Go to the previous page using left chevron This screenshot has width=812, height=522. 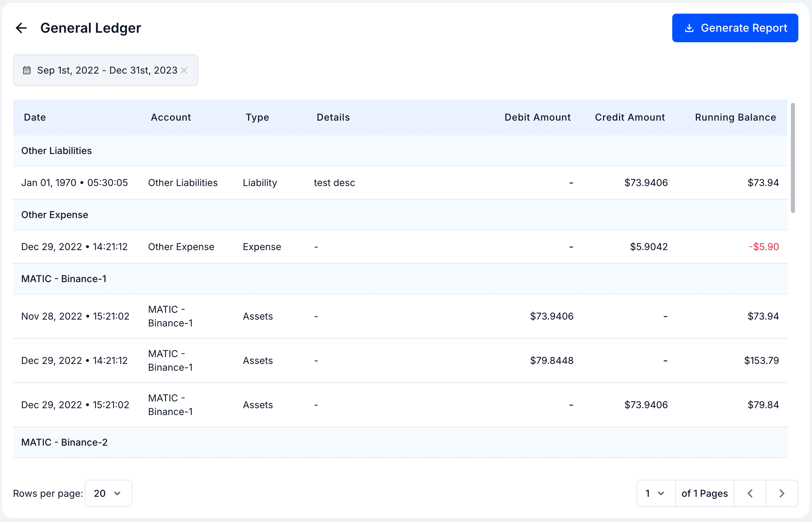click(x=750, y=493)
